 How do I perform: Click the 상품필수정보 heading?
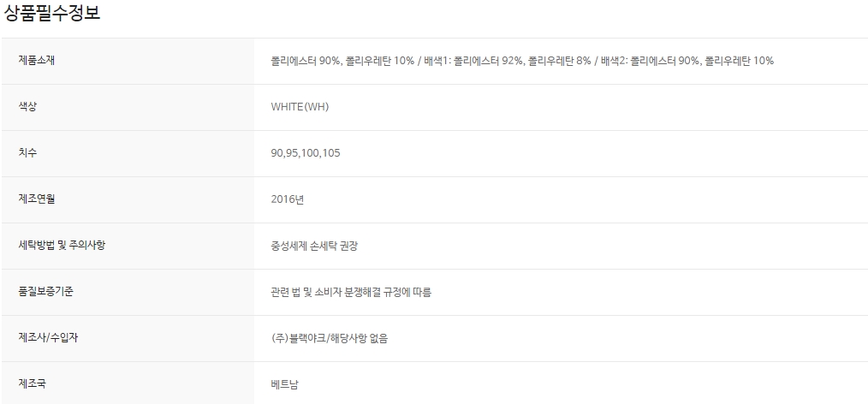point(52,15)
